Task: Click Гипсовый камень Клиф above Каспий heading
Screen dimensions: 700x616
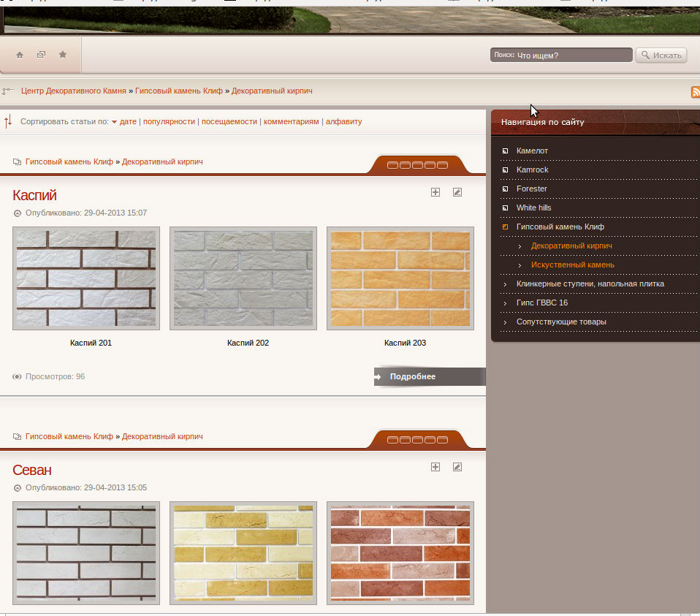Action: [x=69, y=161]
